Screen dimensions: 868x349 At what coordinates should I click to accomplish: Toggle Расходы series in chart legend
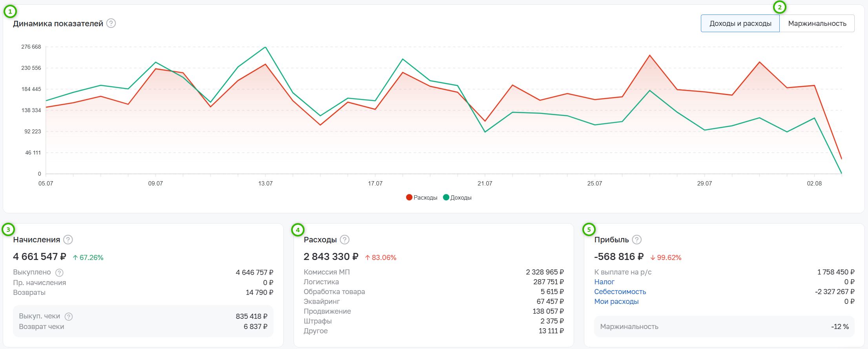coord(422,198)
